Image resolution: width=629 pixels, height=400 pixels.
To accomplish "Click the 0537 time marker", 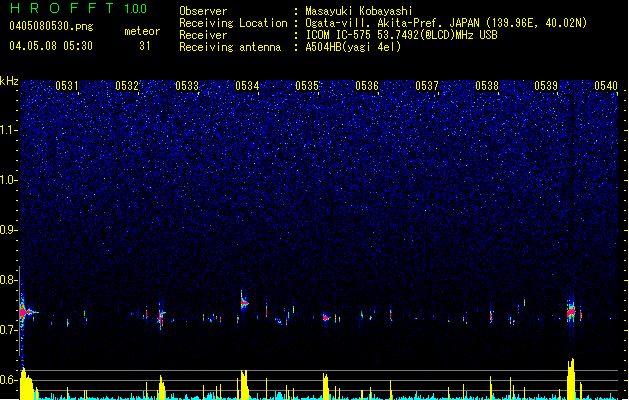I will (x=427, y=86).
